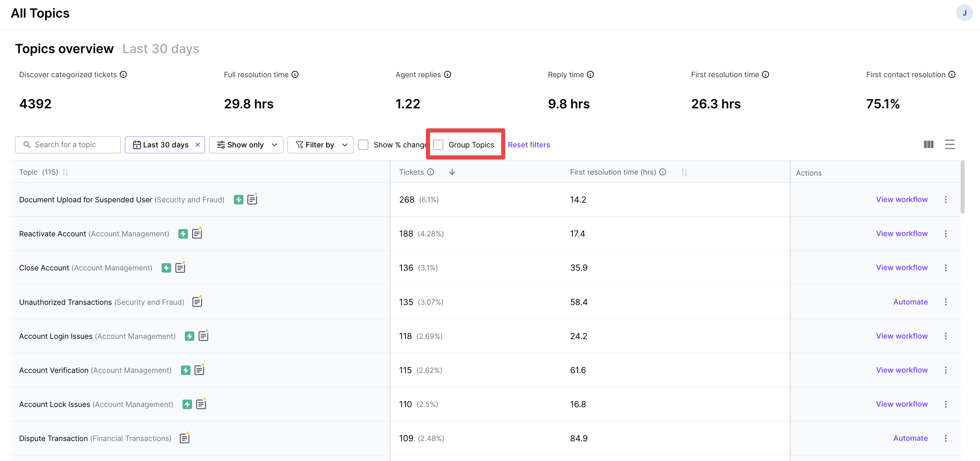Open notes icon for Dispute Transaction
This screenshot has width=980, height=461.
[185, 438]
